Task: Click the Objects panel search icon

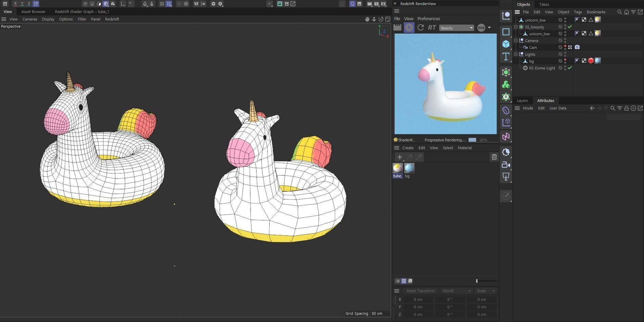Action: [619, 12]
